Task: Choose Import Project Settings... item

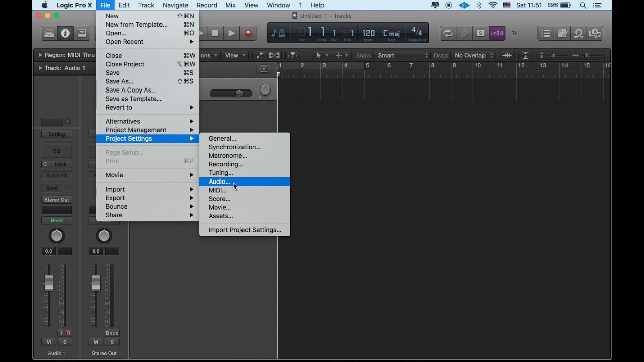Action: (245, 230)
